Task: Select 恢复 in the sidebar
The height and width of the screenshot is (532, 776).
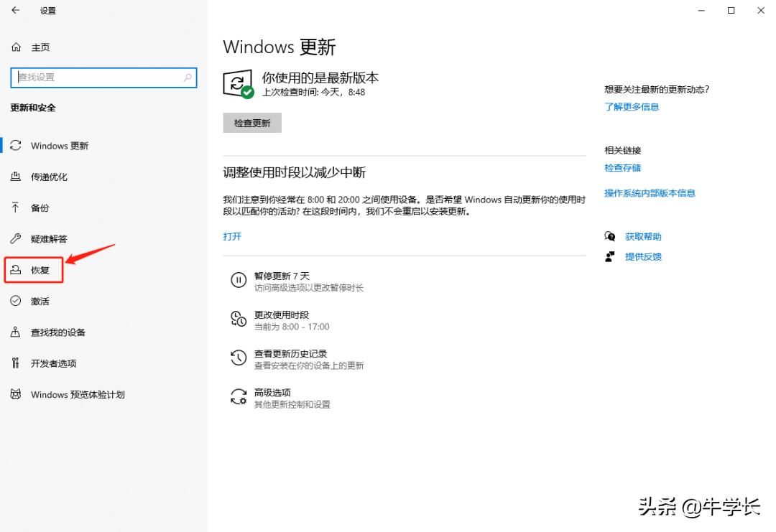Action: pos(40,270)
